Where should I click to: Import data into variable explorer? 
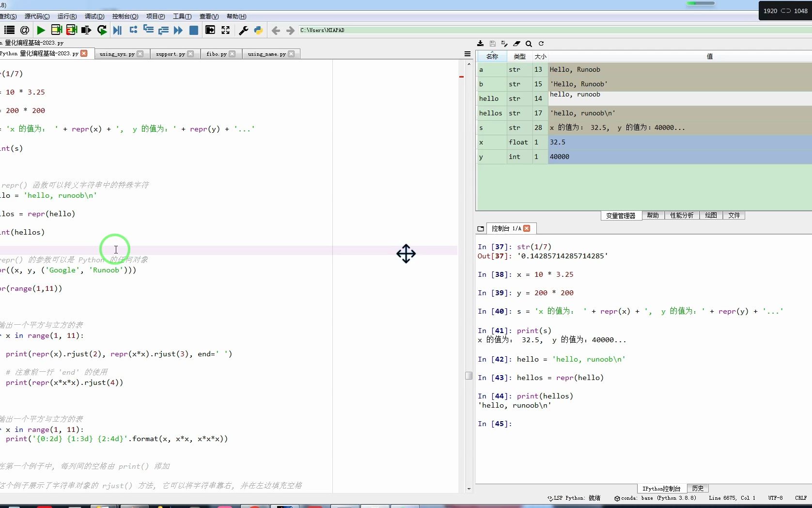[x=480, y=44]
